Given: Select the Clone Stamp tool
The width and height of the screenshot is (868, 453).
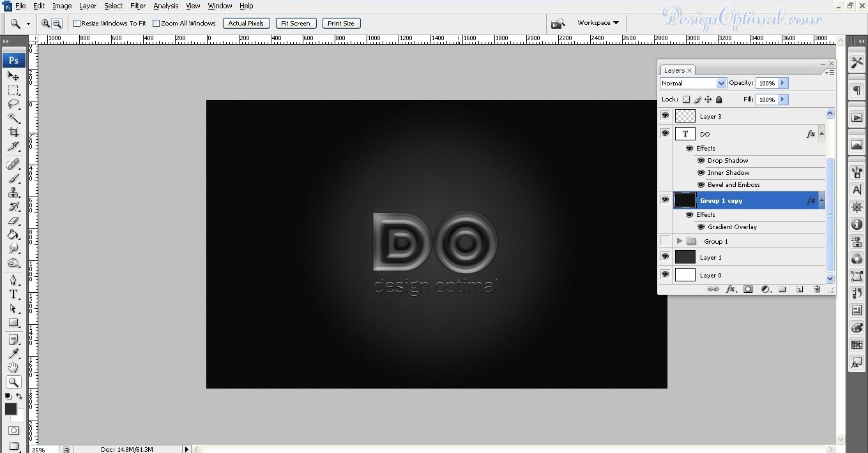Looking at the screenshot, I should (x=13, y=192).
